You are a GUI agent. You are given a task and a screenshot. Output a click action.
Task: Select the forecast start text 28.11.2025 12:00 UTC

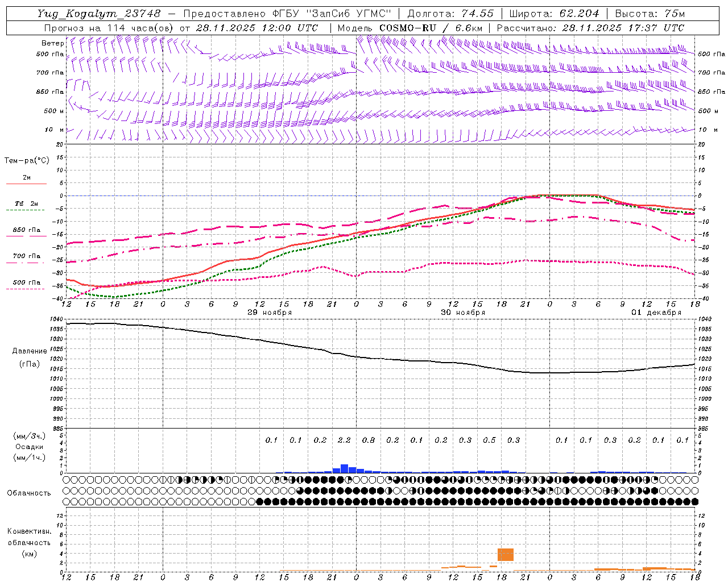click(257, 28)
